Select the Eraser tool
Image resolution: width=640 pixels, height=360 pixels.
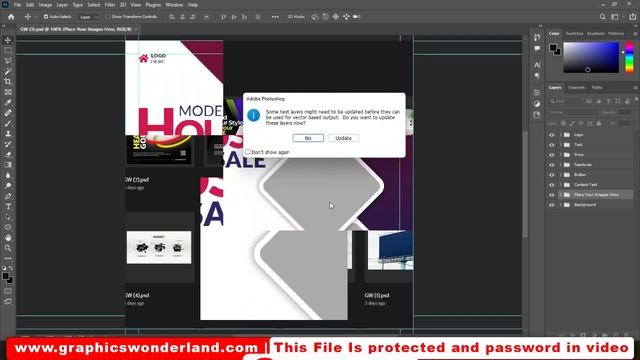pos(8,155)
